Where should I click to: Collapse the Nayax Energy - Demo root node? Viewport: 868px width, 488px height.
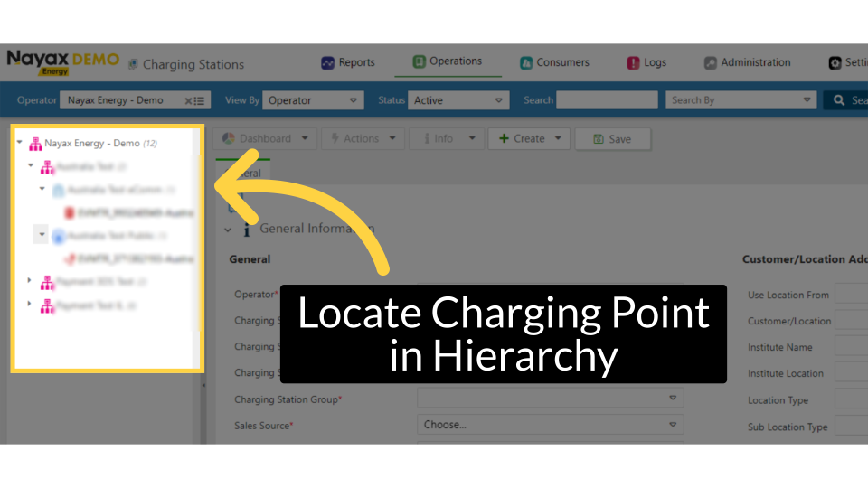pos(20,142)
